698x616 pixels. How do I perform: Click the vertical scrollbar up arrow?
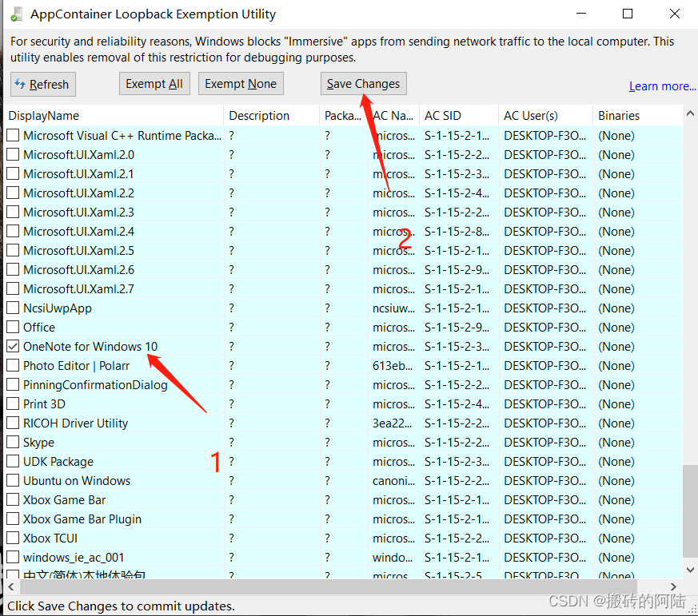[690, 114]
